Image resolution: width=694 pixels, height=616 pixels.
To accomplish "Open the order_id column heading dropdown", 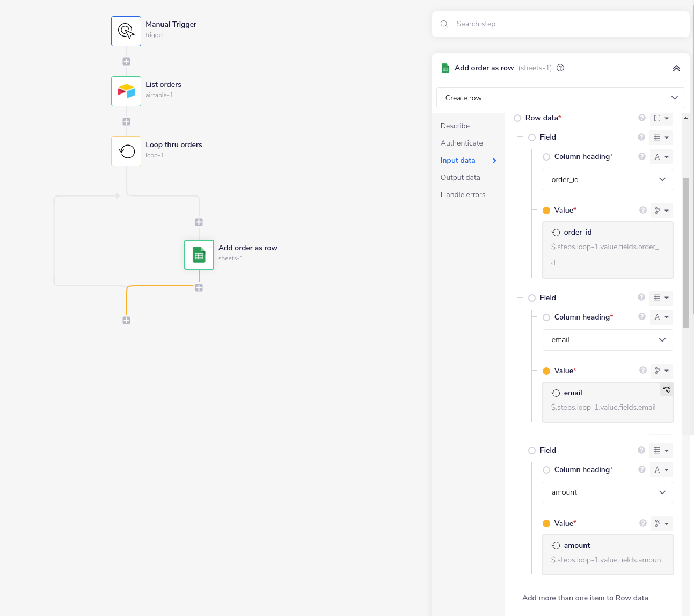I will pos(607,179).
